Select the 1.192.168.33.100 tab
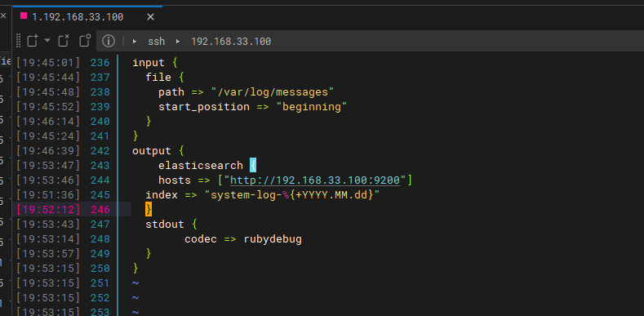This screenshot has height=316, width=644. pyautogui.click(x=78, y=17)
